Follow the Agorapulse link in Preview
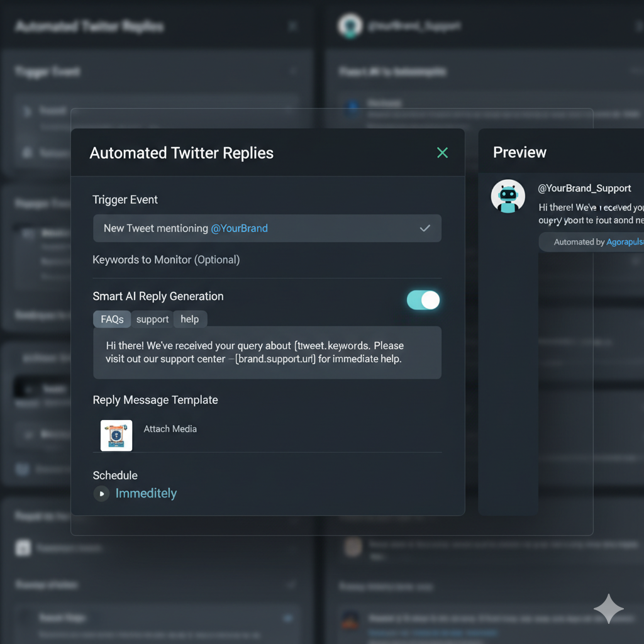Viewport: 644px width, 644px height. tap(625, 242)
